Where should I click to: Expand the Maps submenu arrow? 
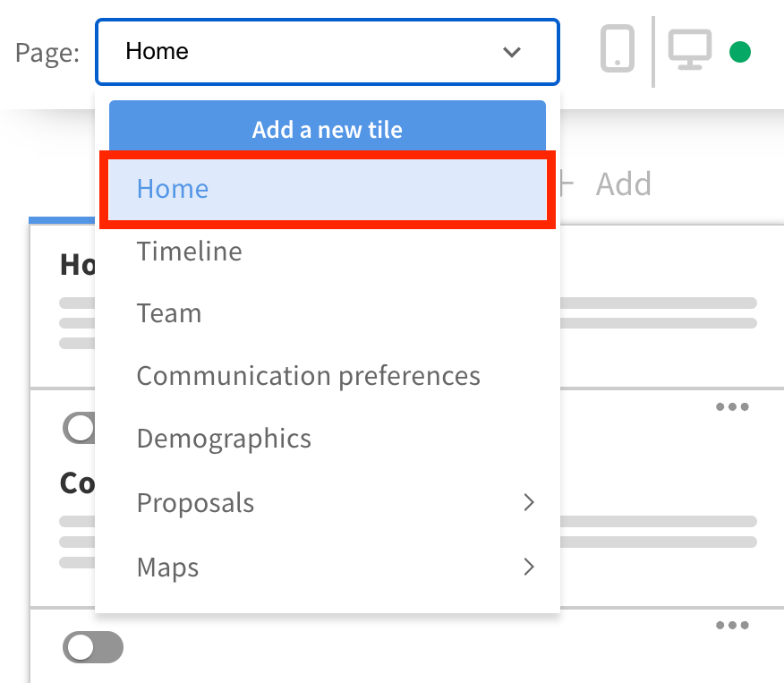[x=529, y=567]
